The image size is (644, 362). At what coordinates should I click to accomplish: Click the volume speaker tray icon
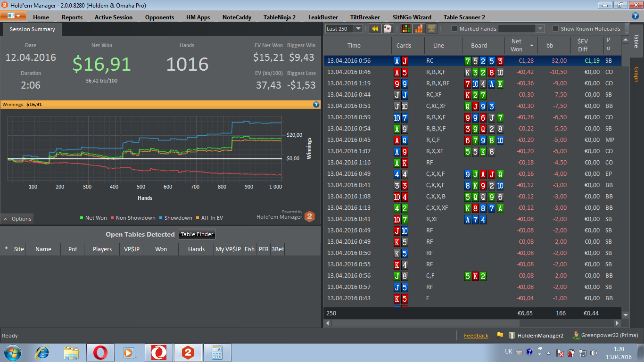[x=594, y=353]
